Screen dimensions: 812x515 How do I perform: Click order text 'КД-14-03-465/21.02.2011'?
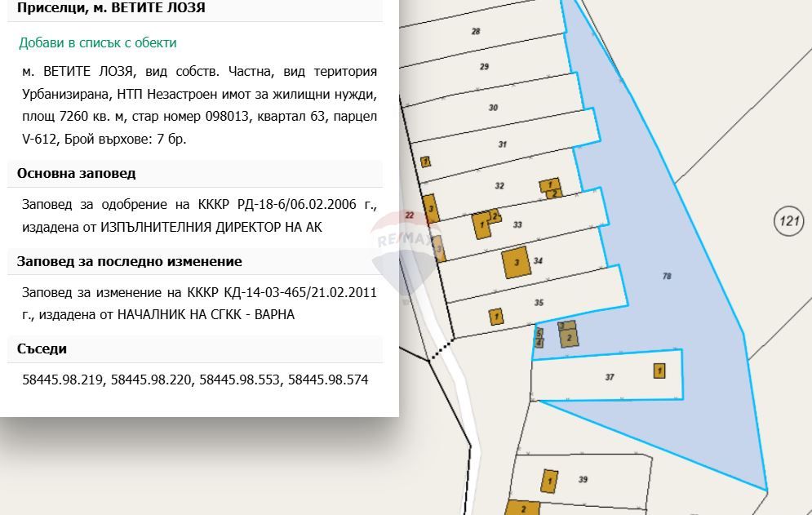coord(300,293)
